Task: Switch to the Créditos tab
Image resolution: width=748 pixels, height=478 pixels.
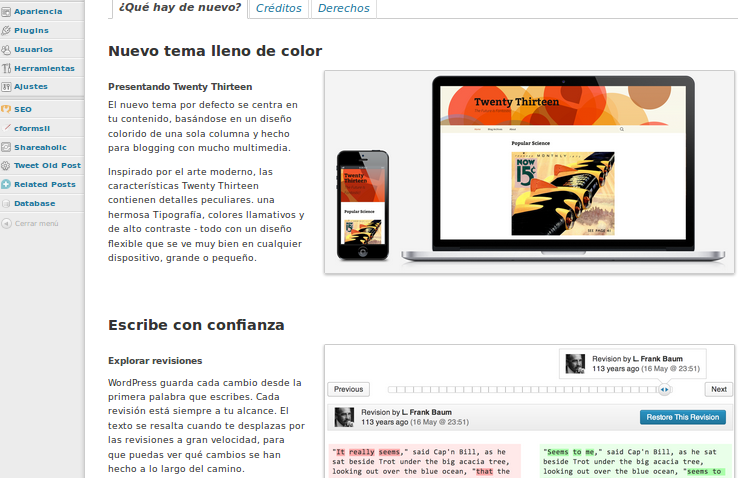Action: (x=279, y=8)
